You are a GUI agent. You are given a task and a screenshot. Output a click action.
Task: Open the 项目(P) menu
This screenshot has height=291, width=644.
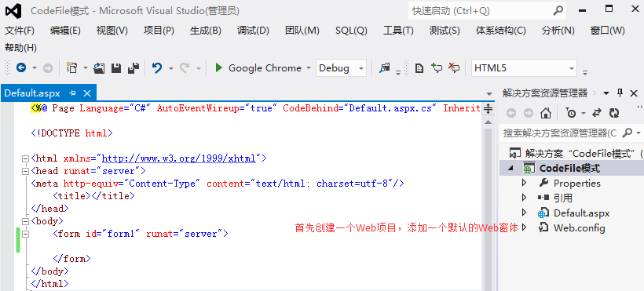[159, 31]
